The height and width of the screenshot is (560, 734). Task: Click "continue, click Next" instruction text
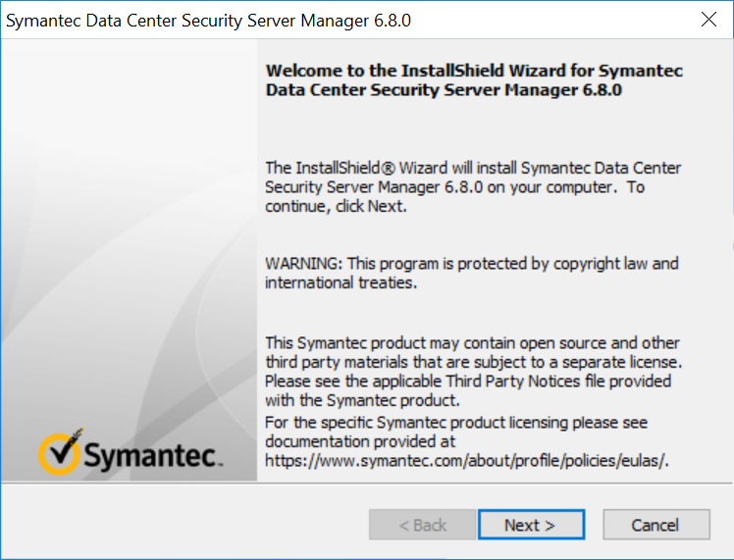pyautogui.click(x=335, y=206)
